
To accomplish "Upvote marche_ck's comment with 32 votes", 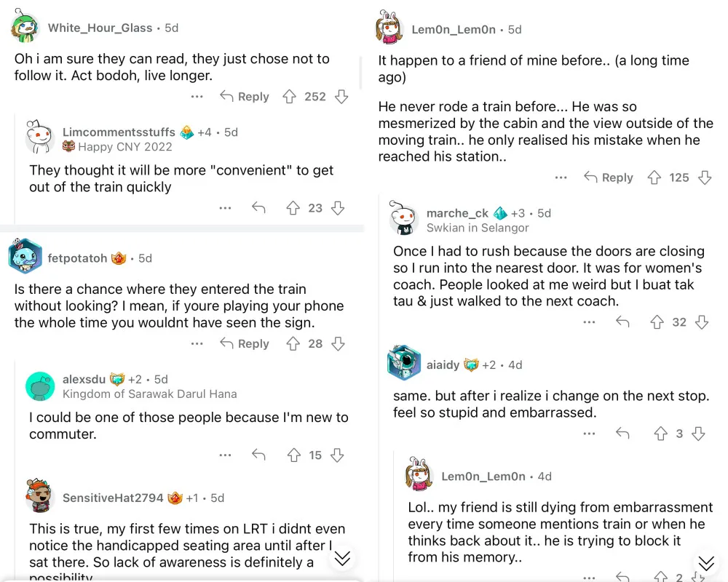I will (657, 322).
